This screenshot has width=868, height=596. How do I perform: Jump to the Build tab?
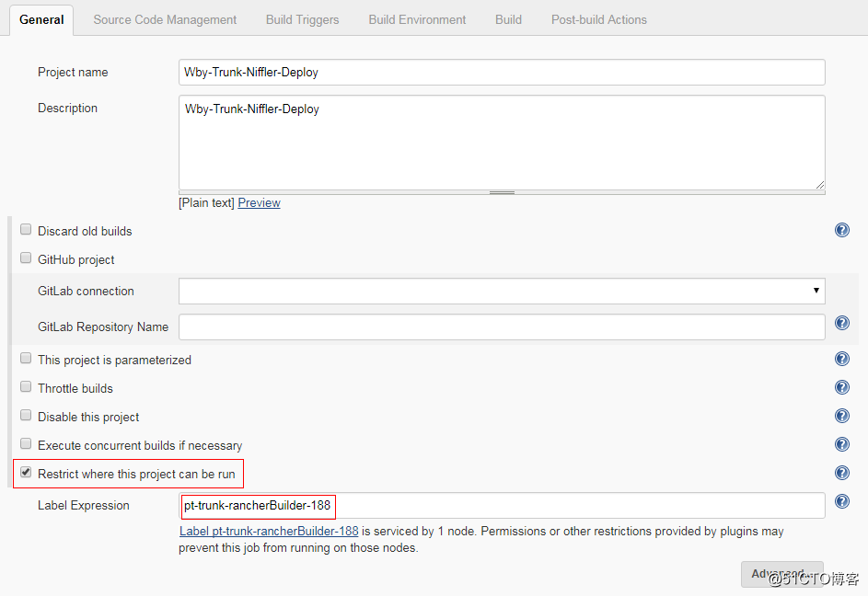tap(508, 20)
